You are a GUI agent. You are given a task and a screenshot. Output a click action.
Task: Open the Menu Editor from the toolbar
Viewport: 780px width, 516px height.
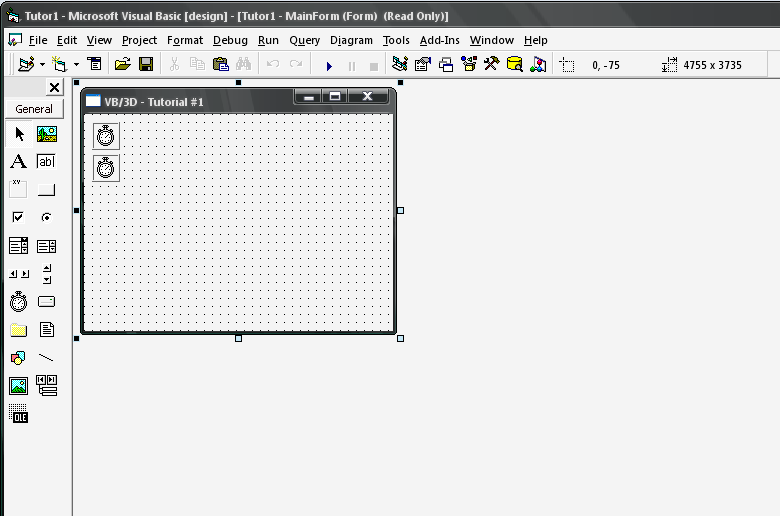tap(94, 64)
